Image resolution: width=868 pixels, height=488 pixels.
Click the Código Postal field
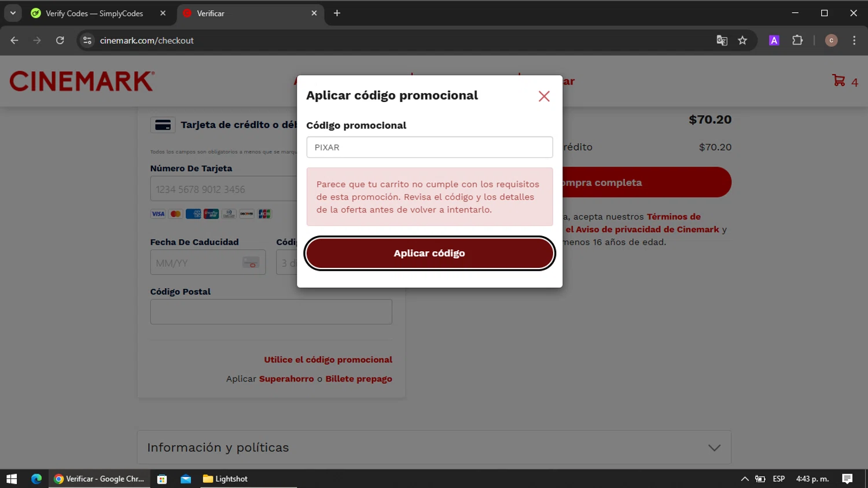click(271, 311)
